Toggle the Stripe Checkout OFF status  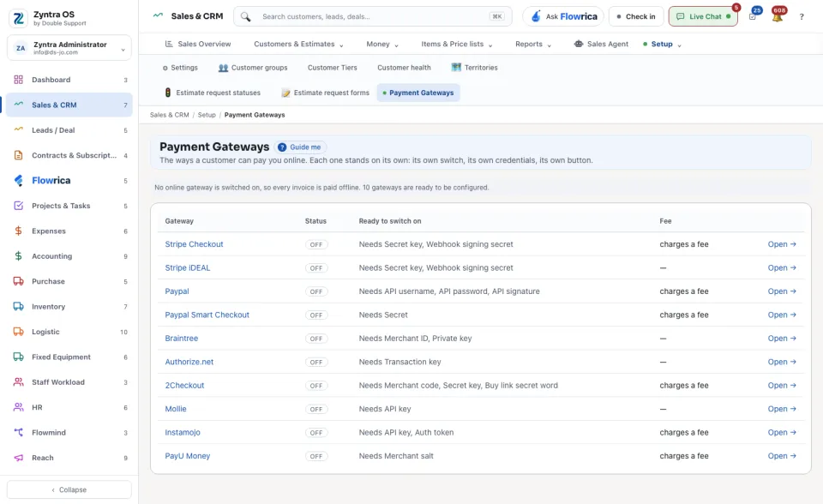tap(316, 244)
